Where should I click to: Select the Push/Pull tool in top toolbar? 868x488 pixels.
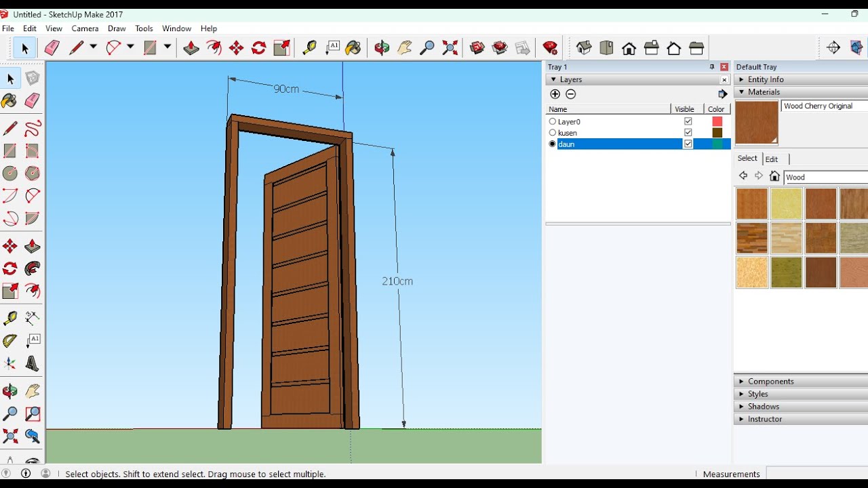coord(191,47)
